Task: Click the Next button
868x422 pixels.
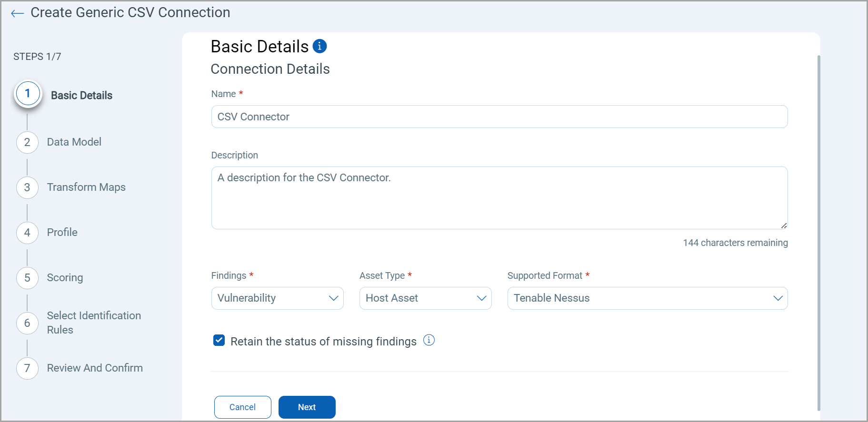Action: pos(307,407)
